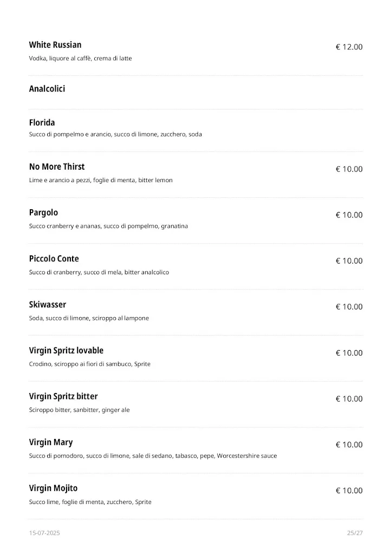Select the No More Thirst item title
Image resolution: width=392 pixels, height=555 pixels.
[x=57, y=167]
